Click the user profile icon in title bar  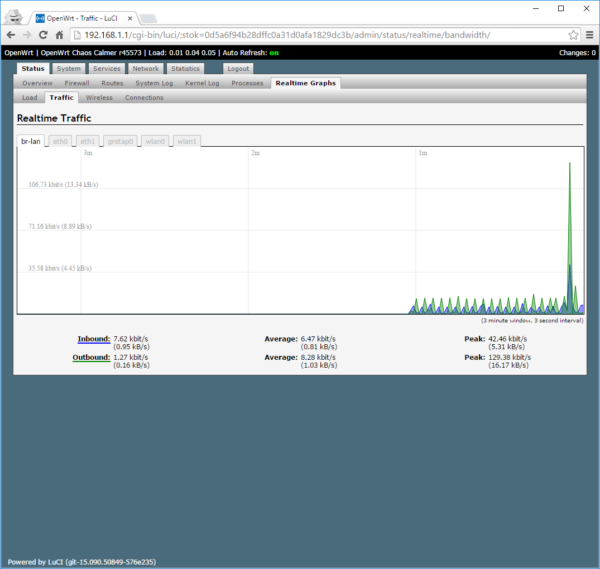(x=14, y=14)
